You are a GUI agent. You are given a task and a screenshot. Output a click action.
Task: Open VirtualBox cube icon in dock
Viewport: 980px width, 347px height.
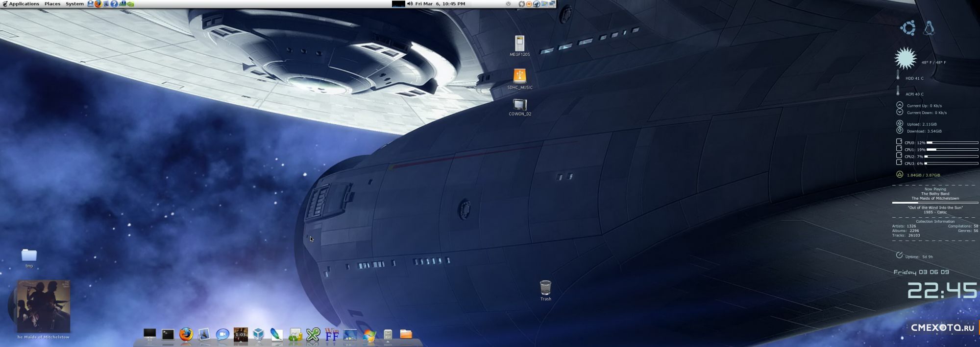tap(258, 334)
